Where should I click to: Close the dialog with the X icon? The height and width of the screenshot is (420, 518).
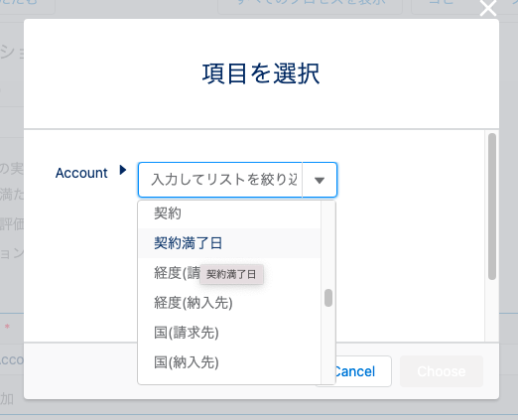[x=488, y=8]
